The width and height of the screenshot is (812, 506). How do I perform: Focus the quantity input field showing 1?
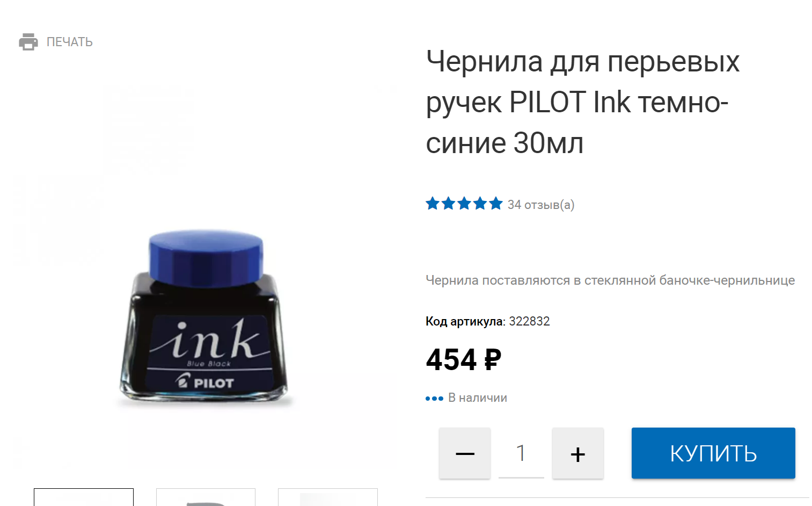pos(521,453)
